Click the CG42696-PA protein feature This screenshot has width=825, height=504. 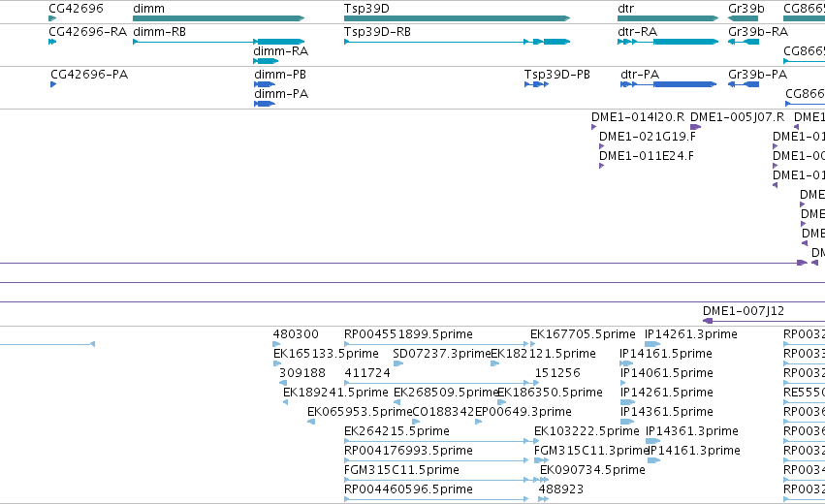pos(53,84)
